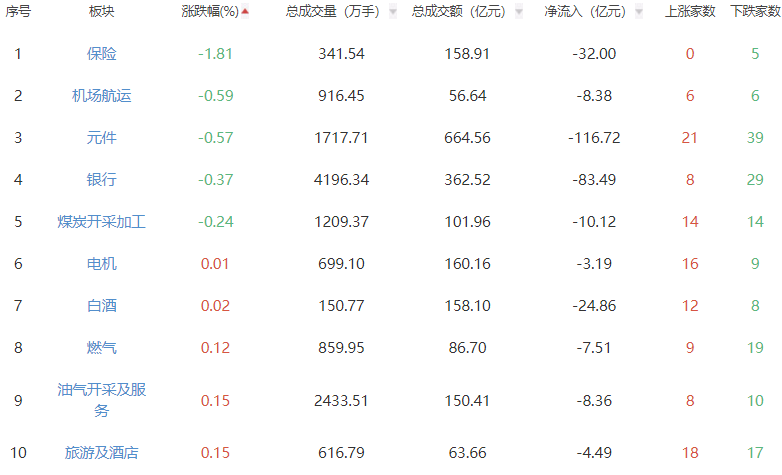Open the 电机 sector link
Image resolution: width=782 pixels, height=475 pixels.
[x=101, y=264]
